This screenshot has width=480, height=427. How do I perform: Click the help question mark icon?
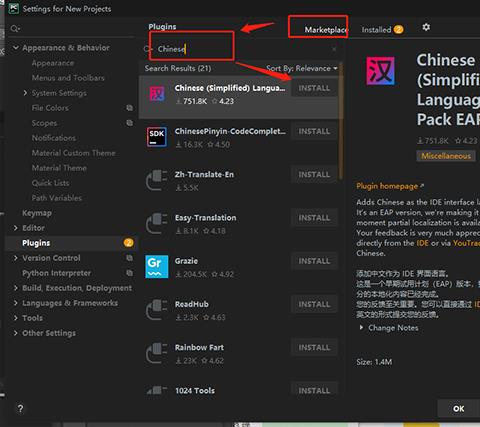[20, 408]
